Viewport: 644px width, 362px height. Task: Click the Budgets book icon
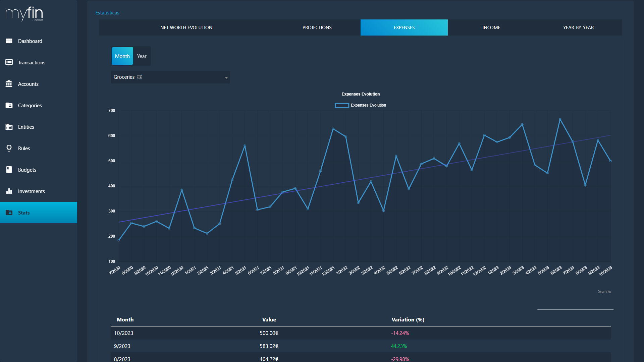[9, 170]
